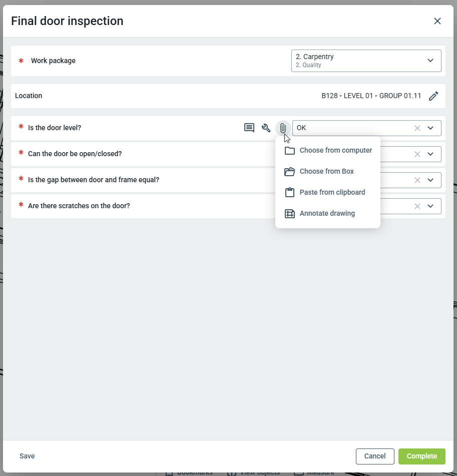Click the paperclip attachment icon
This screenshot has height=476, width=457.
point(283,128)
